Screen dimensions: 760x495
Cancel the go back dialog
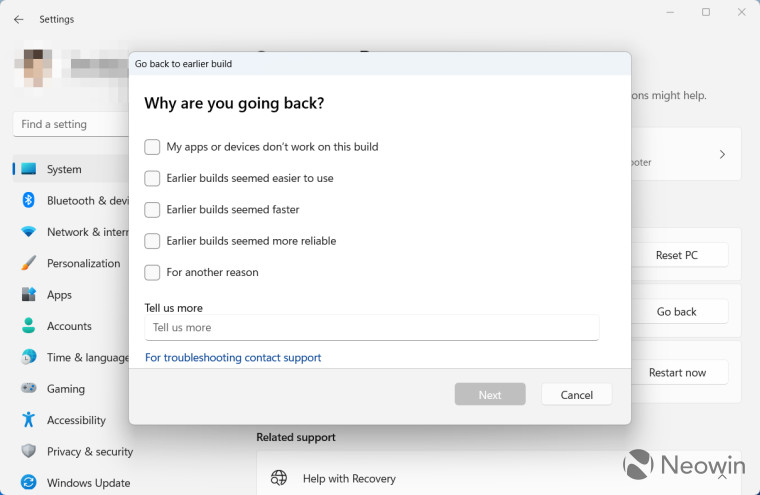point(576,395)
